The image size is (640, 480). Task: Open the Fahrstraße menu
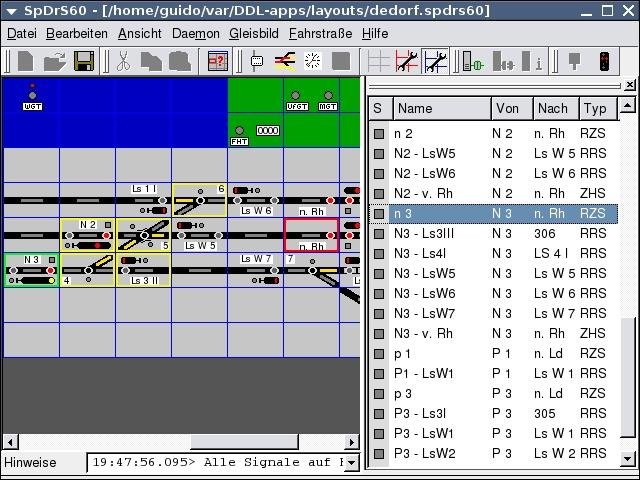[x=320, y=33]
